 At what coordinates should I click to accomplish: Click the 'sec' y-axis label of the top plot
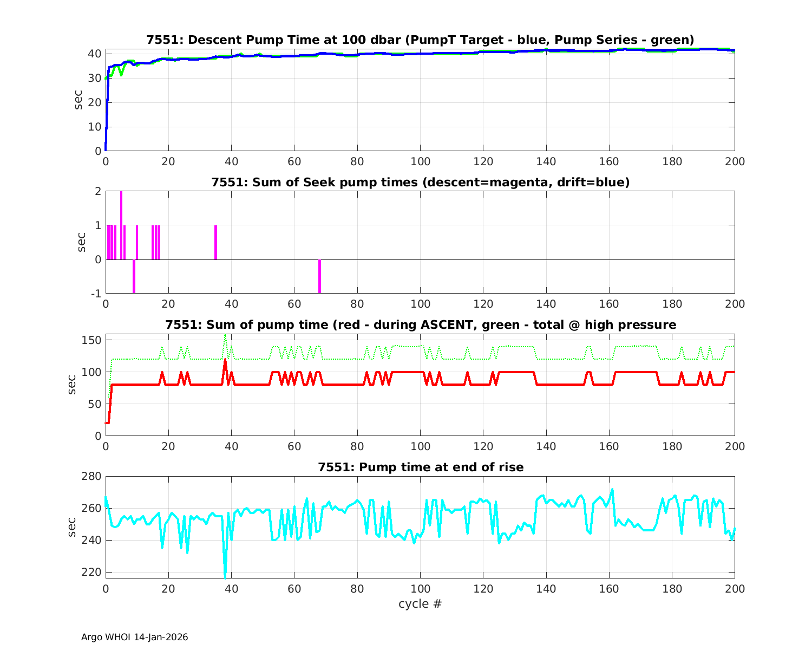pos(78,100)
